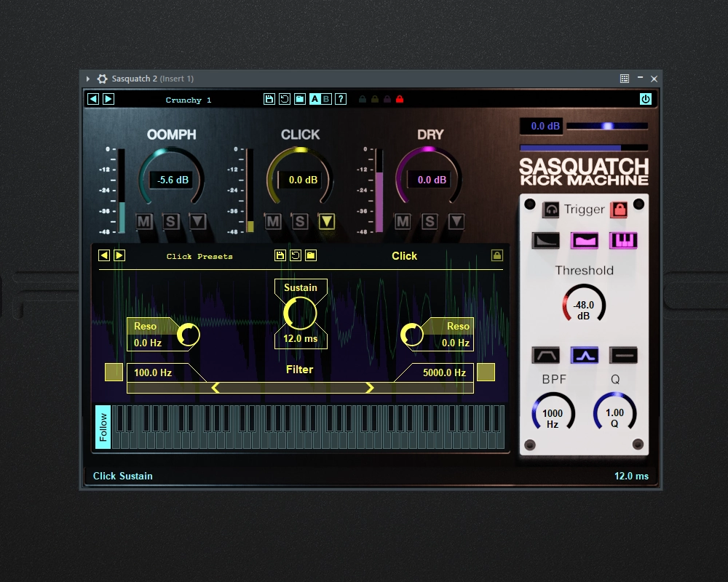728x582 pixels.
Task: Open the help question mark
Action: coord(341,99)
